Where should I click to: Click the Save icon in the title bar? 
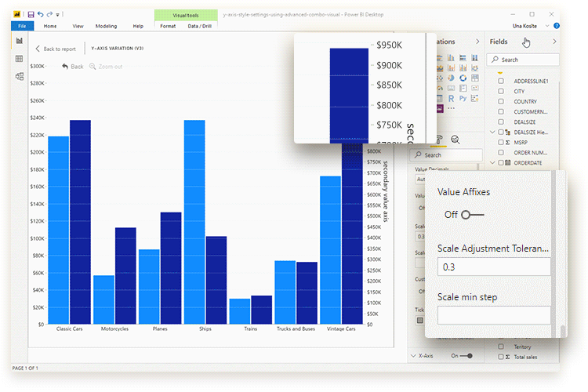point(31,15)
